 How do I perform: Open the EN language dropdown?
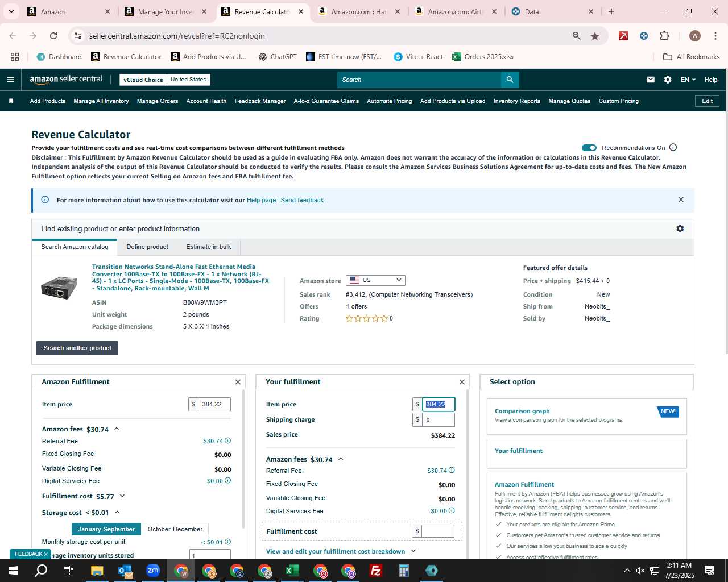click(688, 80)
